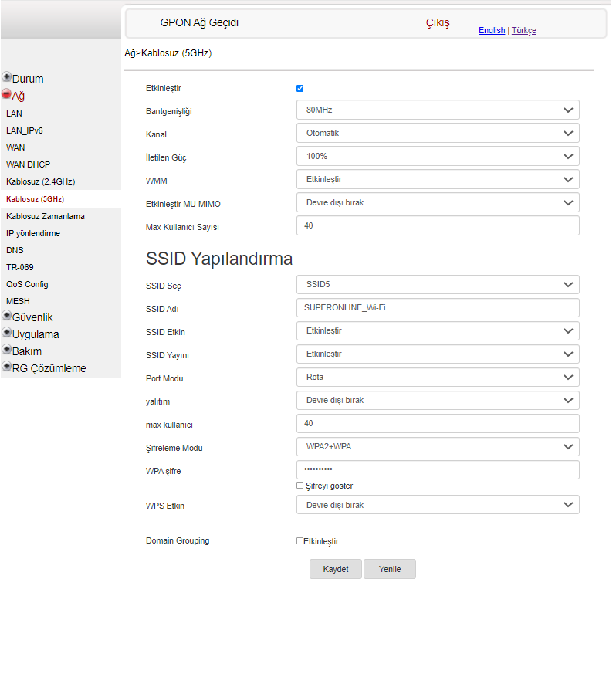Expand the Bakım section plus icon
Viewport: 616px width, 674px height.
click(7, 350)
